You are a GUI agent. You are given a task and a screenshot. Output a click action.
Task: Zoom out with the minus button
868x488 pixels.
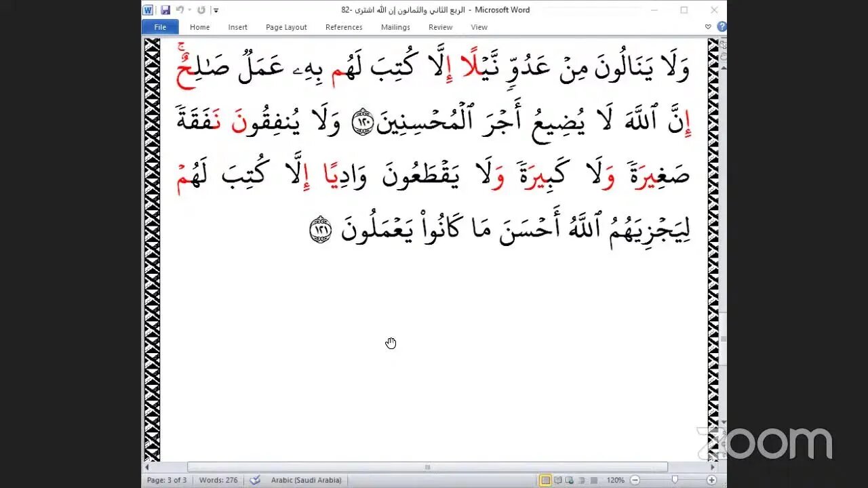pyautogui.click(x=635, y=480)
